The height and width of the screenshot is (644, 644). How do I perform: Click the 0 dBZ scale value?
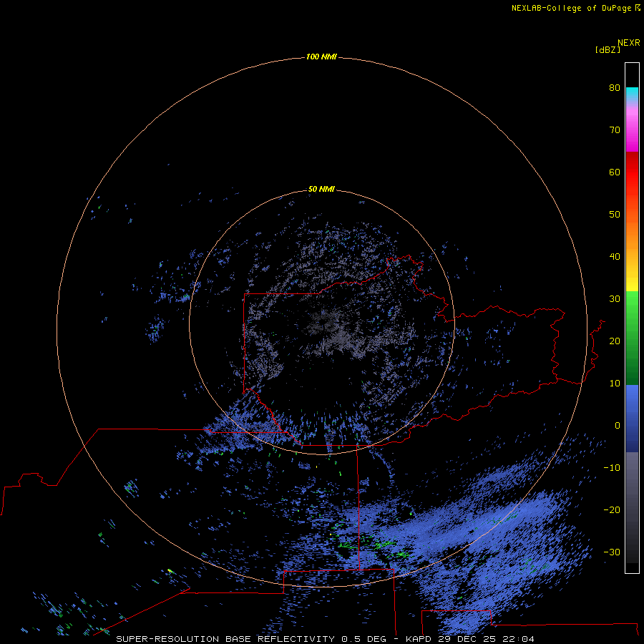point(618,426)
